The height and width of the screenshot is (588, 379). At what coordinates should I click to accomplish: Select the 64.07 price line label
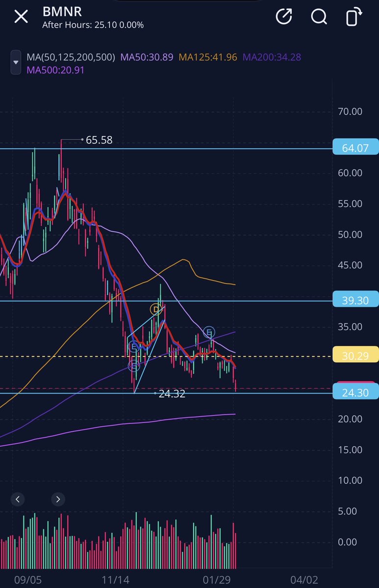pyautogui.click(x=355, y=147)
